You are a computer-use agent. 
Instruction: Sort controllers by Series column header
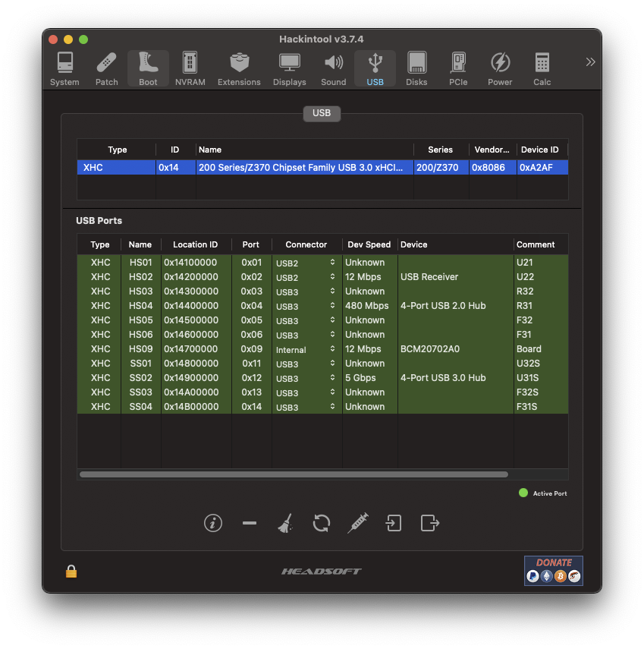click(x=441, y=150)
